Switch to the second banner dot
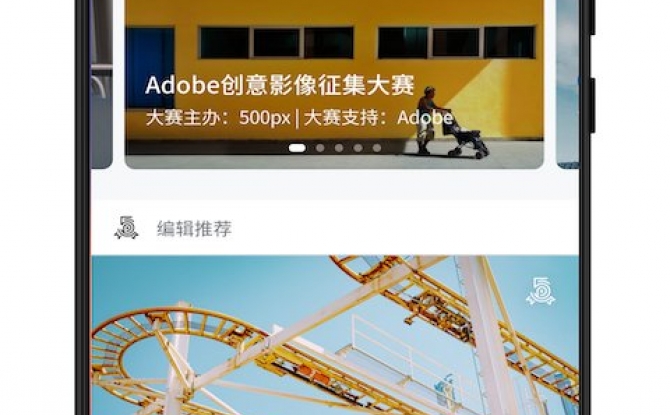670x415 pixels. click(x=320, y=148)
